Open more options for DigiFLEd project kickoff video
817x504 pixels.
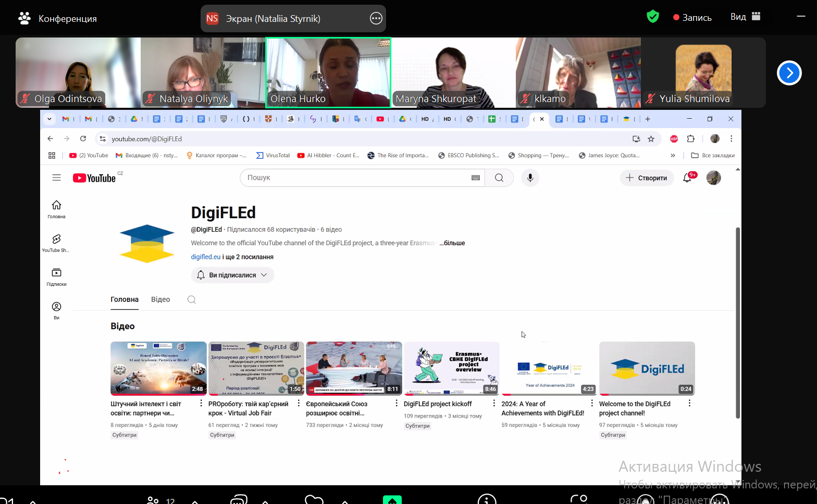click(x=494, y=403)
